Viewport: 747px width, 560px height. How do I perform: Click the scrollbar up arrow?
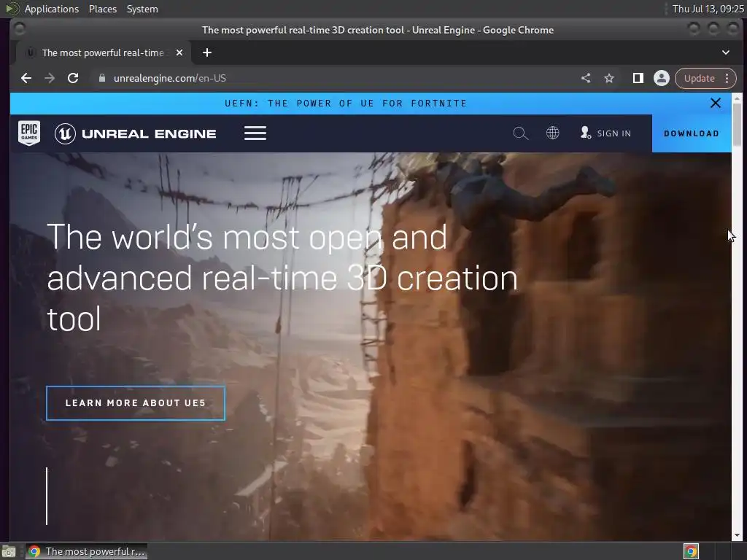pyautogui.click(x=737, y=98)
